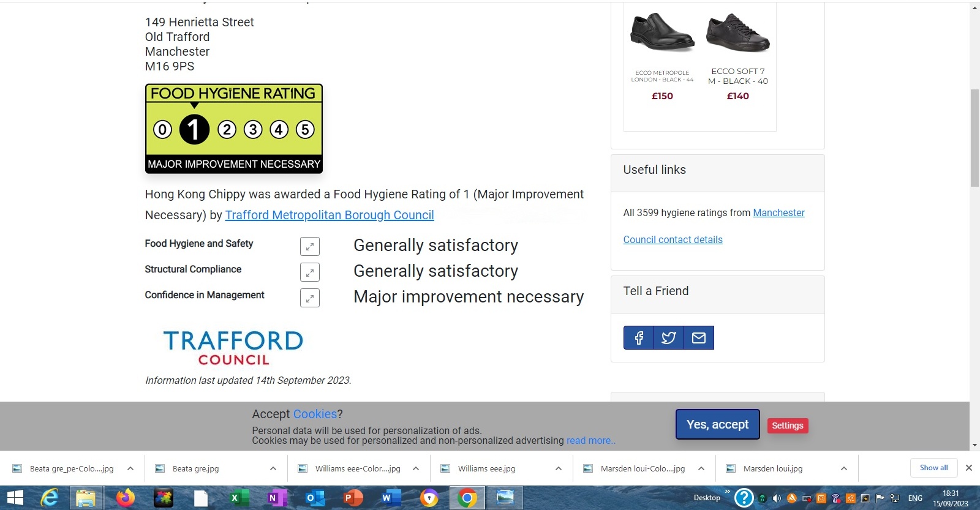This screenshot has width=980, height=510.
Task: View the ECCO Soft 7 shoe ad
Action: pyautogui.click(x=738, y=55)
